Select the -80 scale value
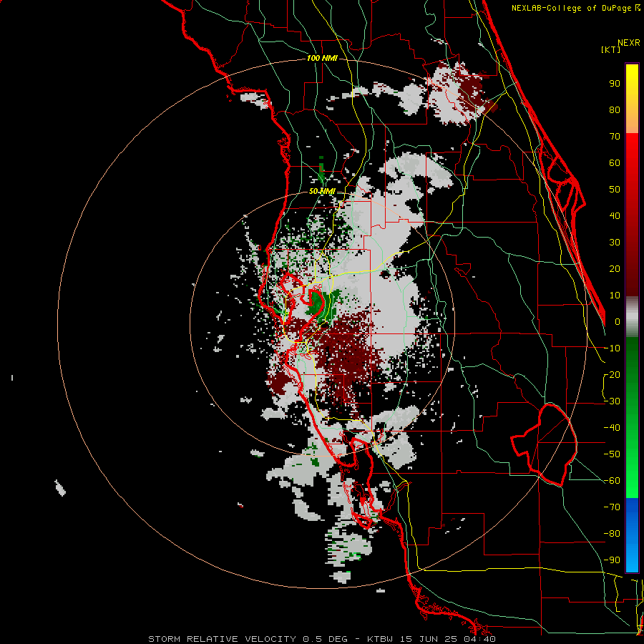 (612, 534)
